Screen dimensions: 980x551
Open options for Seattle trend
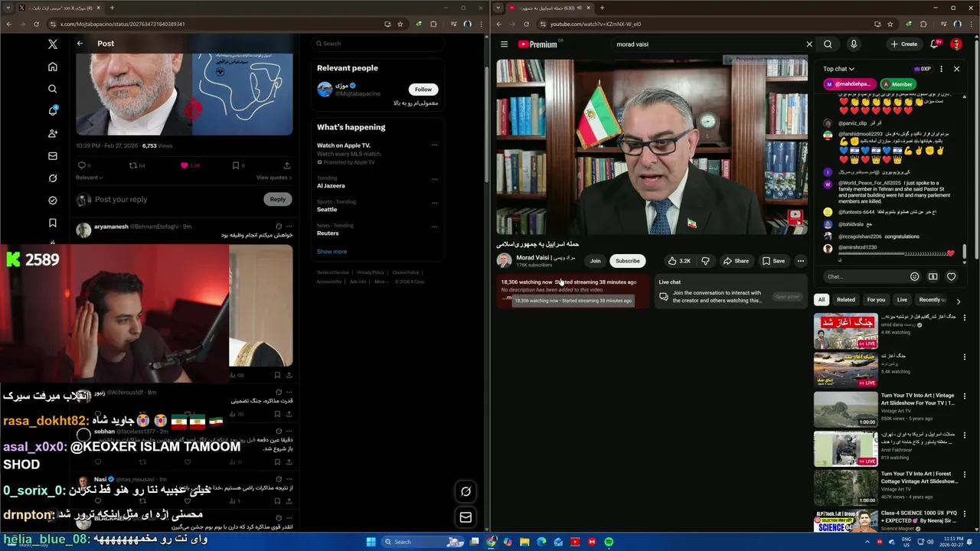tap(434, 205)
